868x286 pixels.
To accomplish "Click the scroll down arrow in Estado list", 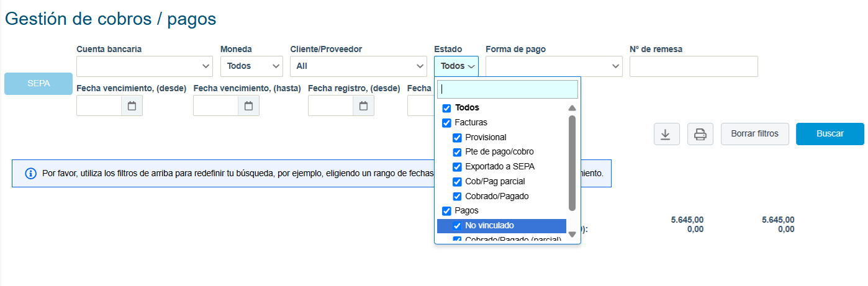I will click(x=572, y=235).
